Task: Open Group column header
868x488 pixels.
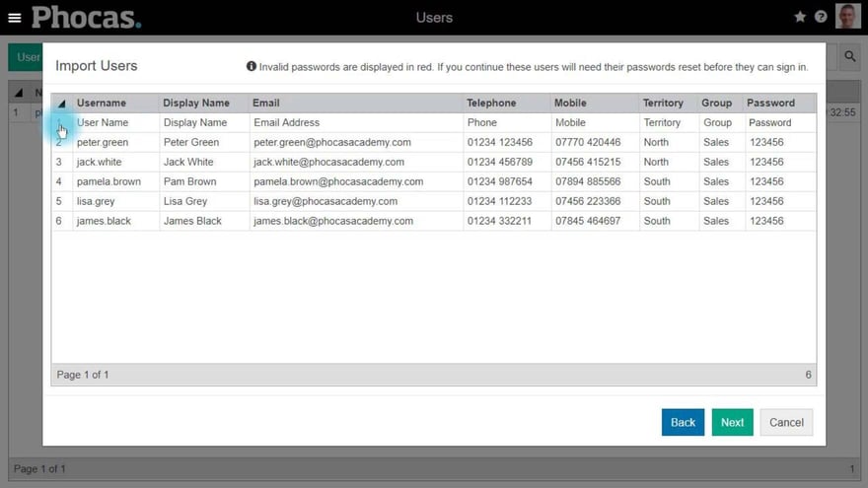Action: point(716,103)
